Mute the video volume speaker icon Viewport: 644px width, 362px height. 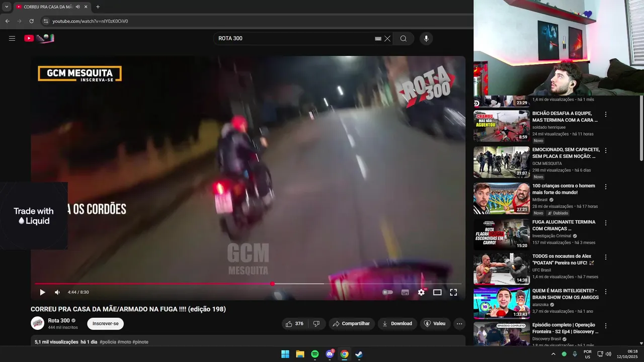tap(57, 292)
